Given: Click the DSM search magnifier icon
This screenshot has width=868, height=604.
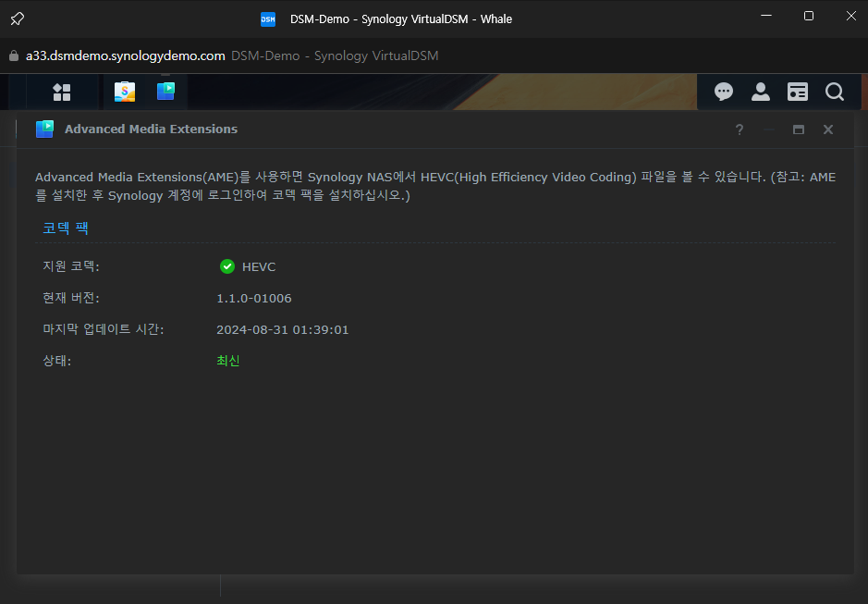Looking at the screenshot, I should (x=835, y=92).
